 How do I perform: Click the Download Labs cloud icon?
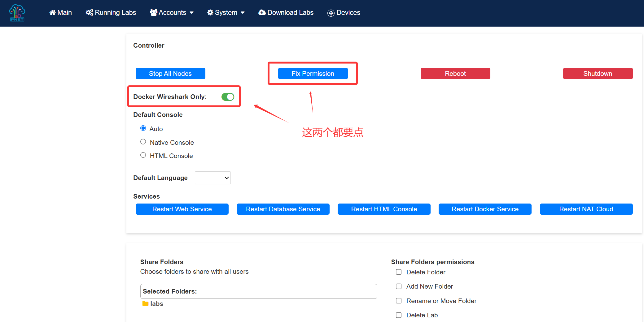click(x=262, y=13)
